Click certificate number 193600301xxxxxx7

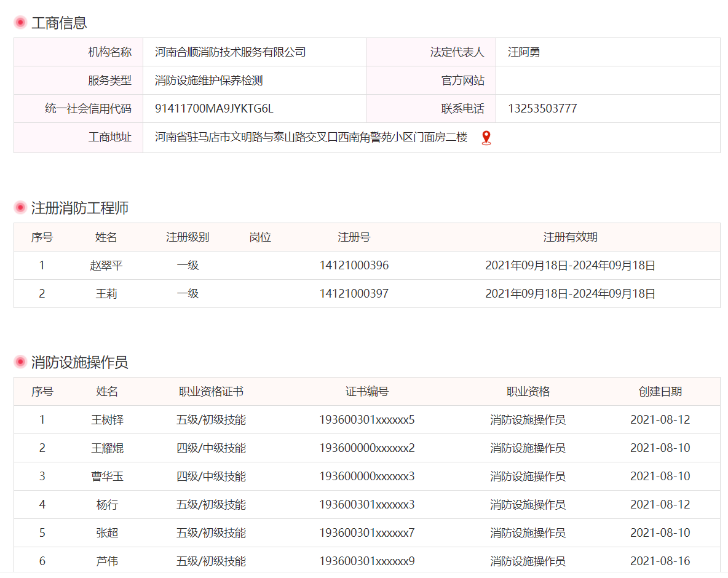[x=366, y=533]
